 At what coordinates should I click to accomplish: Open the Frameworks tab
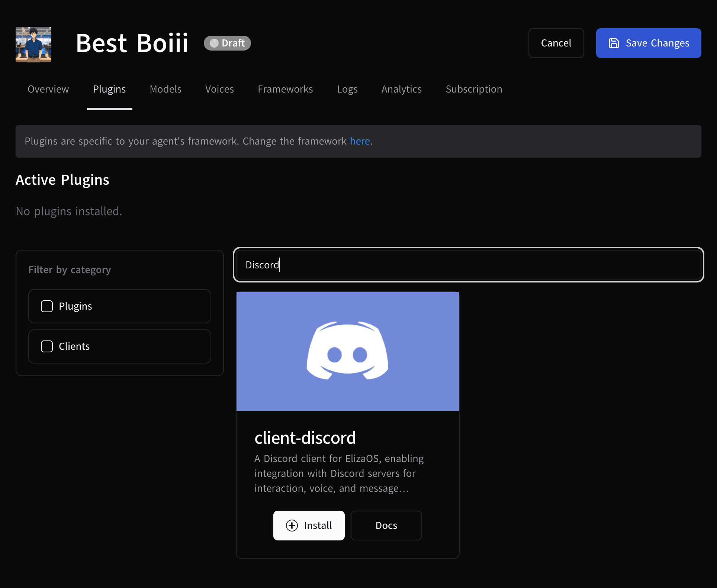(285, 89)
